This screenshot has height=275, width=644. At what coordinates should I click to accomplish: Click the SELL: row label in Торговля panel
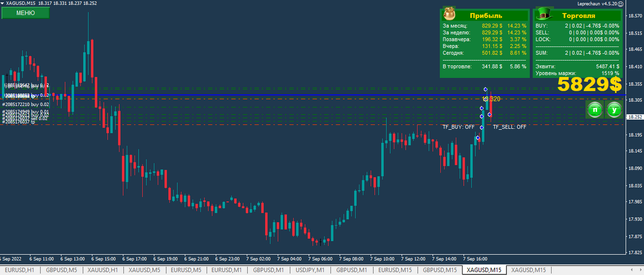[x=542, y=32]
